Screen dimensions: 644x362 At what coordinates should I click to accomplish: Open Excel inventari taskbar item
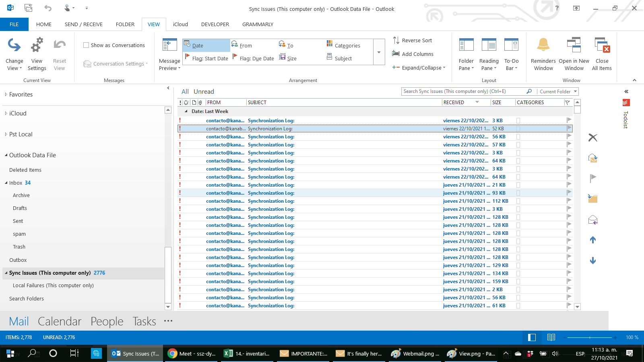tap(247, 354)
